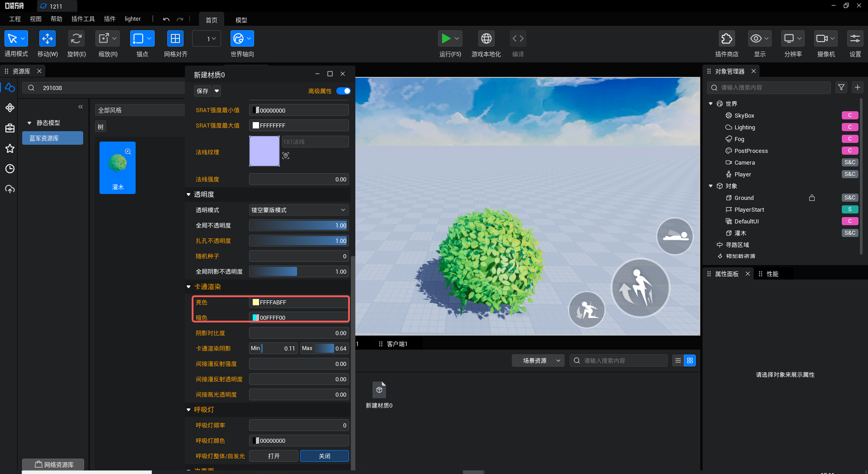The image size is (868, 474).
Task: Open the 插件工具 menu
Action: click(83, 19)
